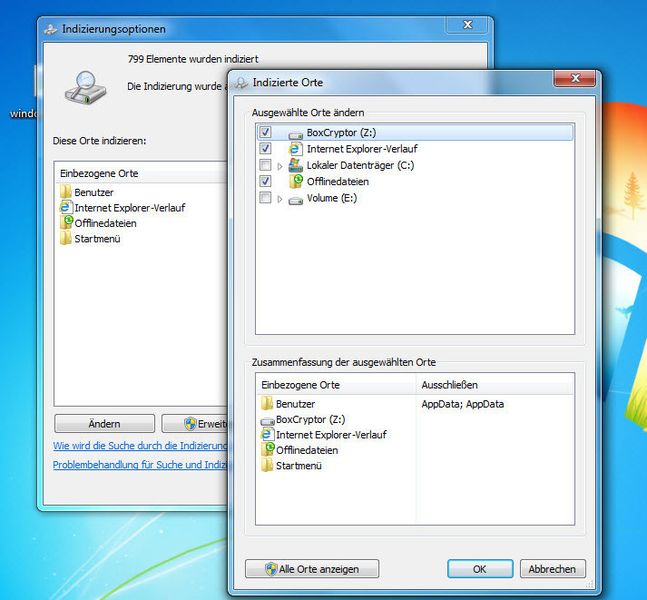Screen dimensions: 647x600
Task: Uncheck Internet Explorer-Verlauf checkbox
Action: pyautogui.click(x=265, y=148)
